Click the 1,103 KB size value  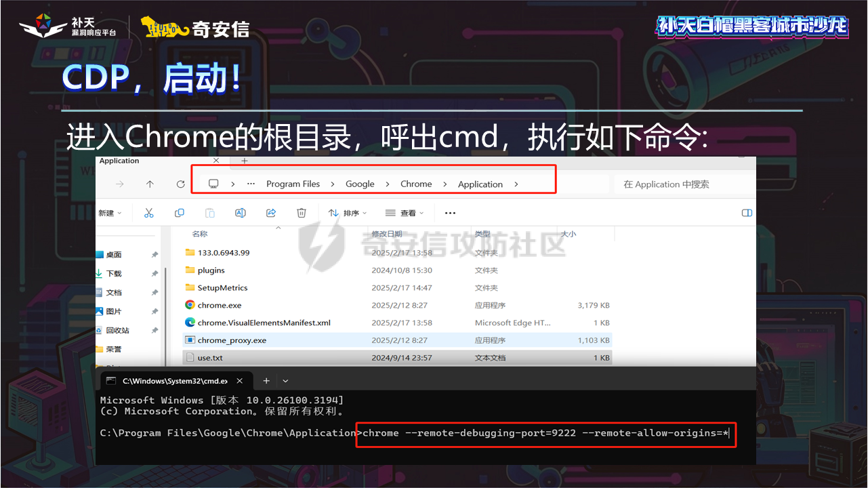(x=594, y=340)
